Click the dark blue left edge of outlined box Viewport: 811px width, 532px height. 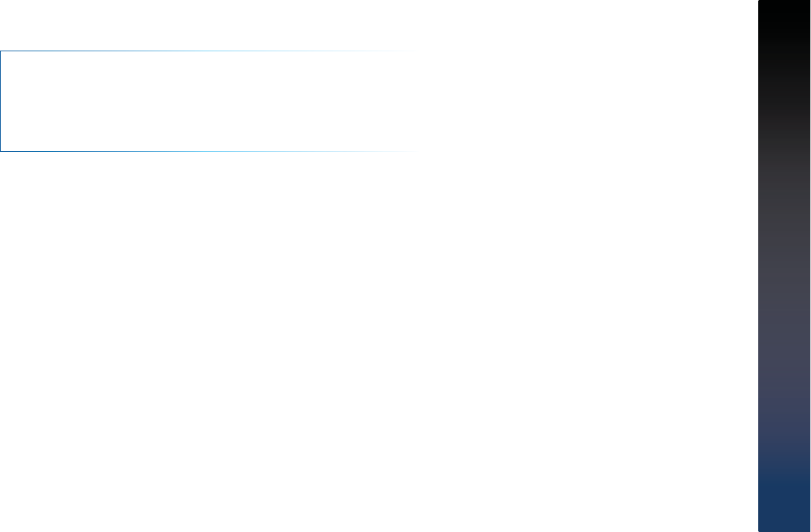tap(1, 100)
